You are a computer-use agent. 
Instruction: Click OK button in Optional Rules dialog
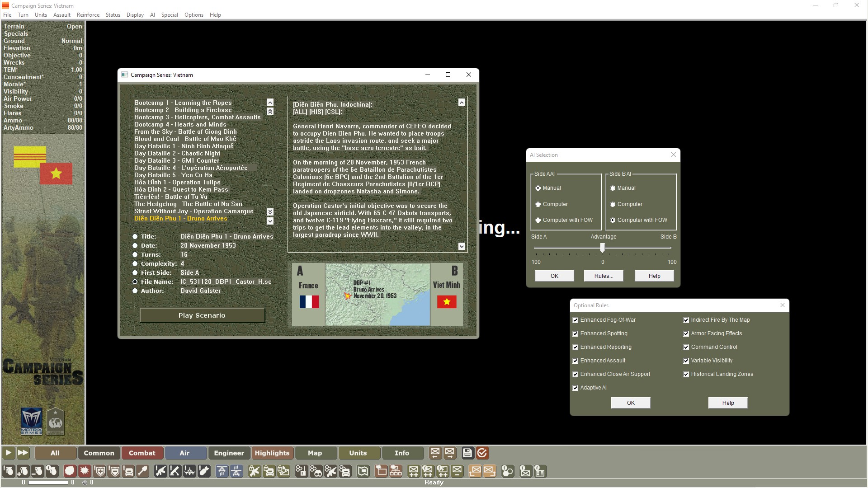(630, 403)
